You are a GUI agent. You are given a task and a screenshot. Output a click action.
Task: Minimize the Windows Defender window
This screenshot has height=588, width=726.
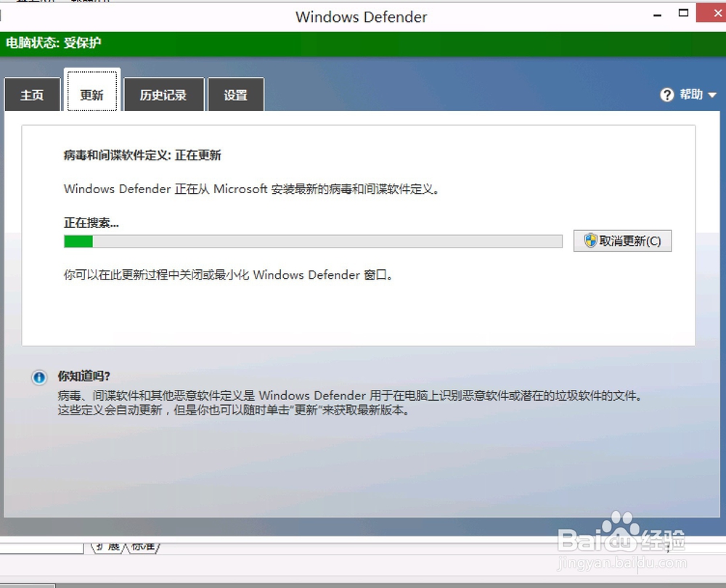click(658, 15)
